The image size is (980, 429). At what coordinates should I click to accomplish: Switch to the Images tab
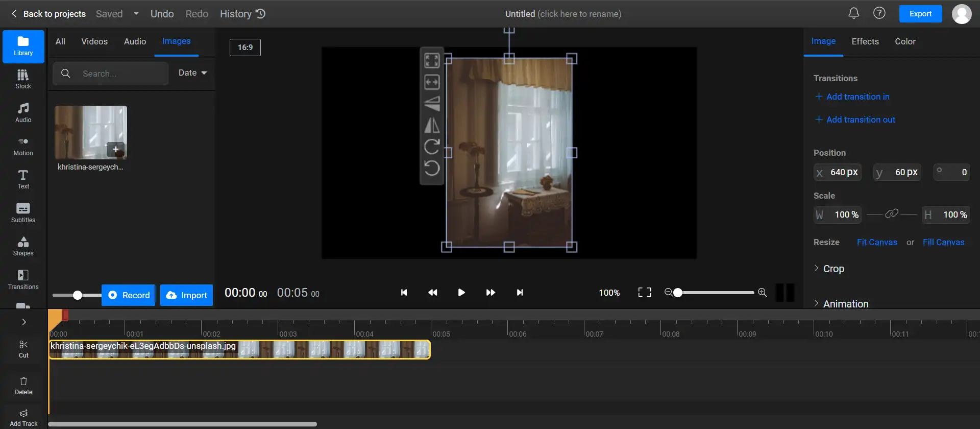tap(177, 41)
